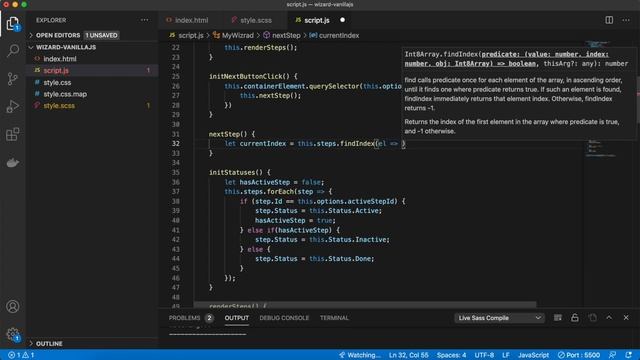The width and height of the screenshot is (640, 360).
Task: Open the Docker whale view
Action: 13,162
